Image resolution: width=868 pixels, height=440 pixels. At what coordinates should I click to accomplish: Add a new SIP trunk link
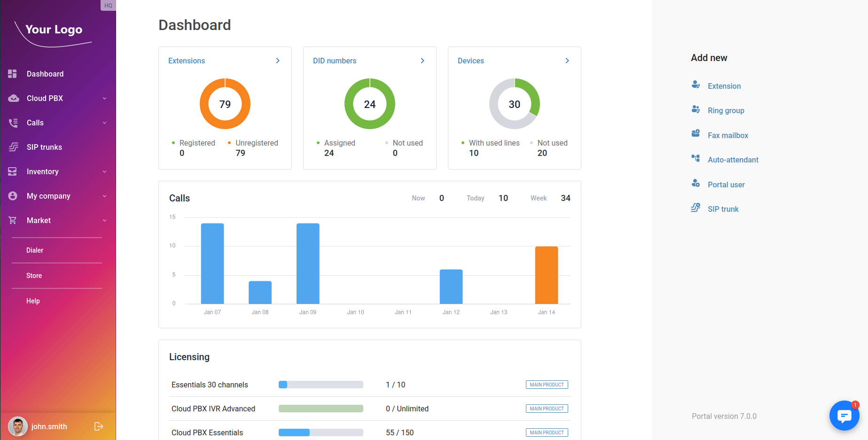coord(723,209)
